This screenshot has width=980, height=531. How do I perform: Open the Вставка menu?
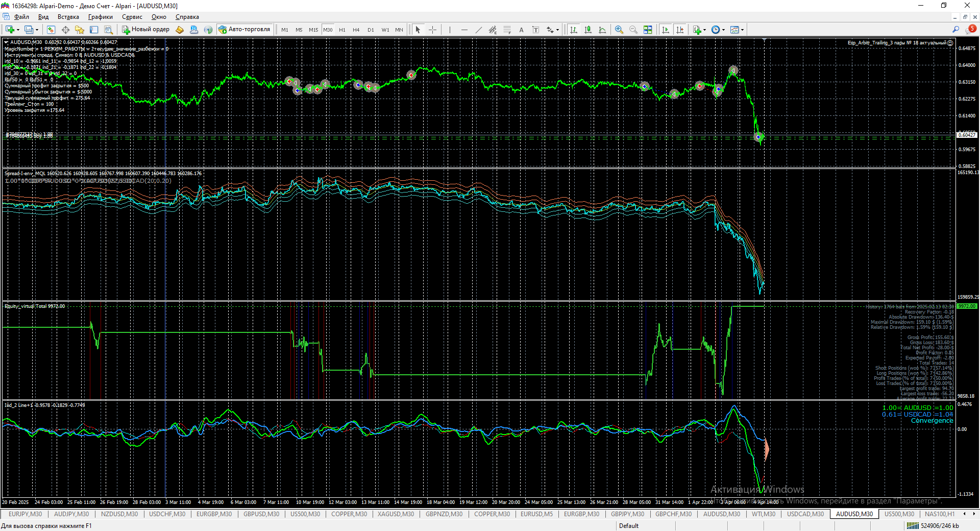(68, 17)
